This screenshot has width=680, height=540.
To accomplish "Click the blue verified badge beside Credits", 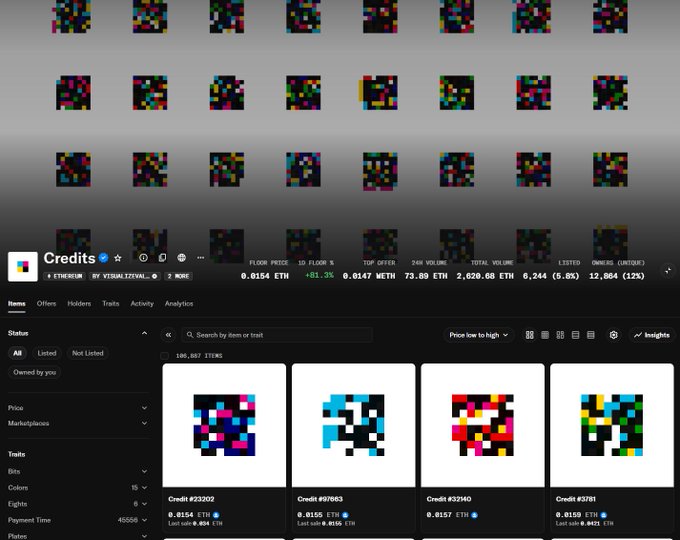I will (x=103, y=258).
